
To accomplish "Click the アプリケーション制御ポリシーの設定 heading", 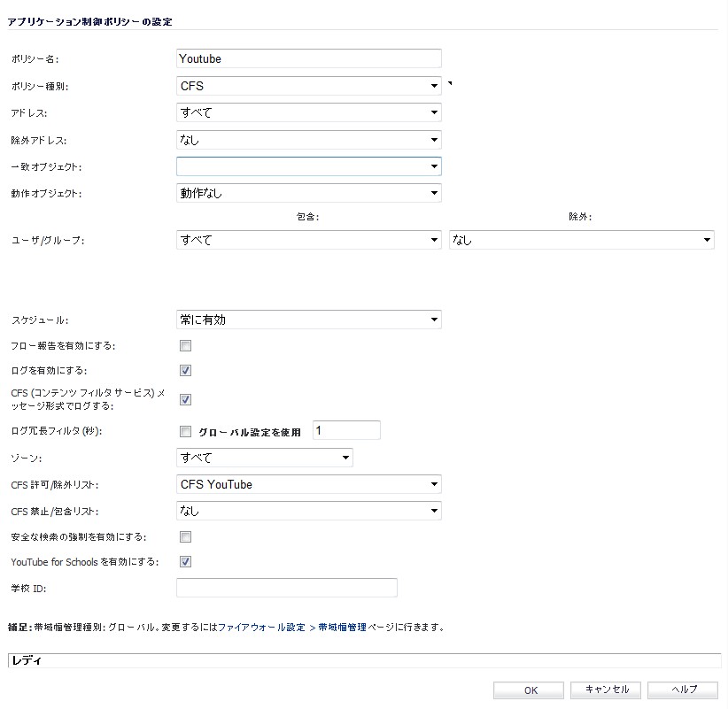I will 90,22.
